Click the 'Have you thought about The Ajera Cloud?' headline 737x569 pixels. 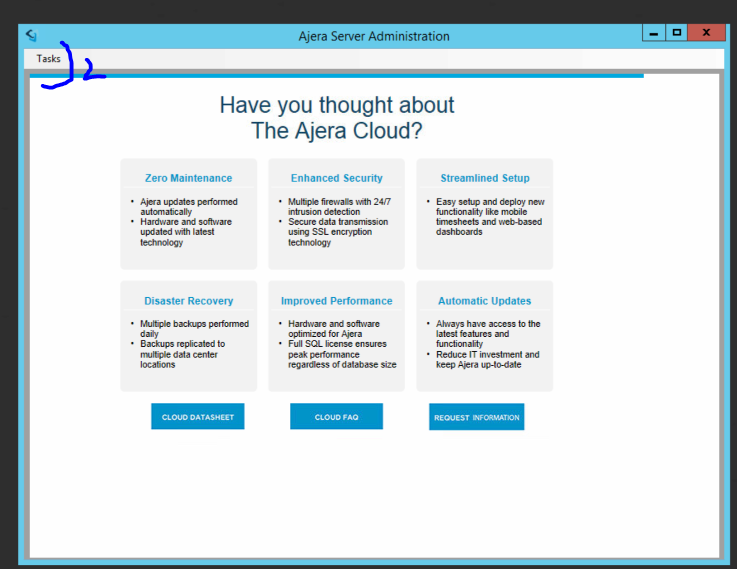337,117
